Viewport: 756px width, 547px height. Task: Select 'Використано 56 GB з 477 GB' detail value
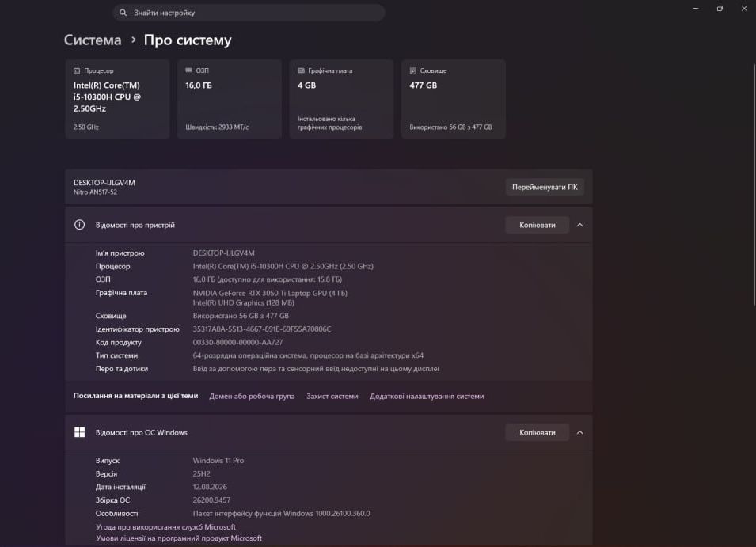pos(241,316)
